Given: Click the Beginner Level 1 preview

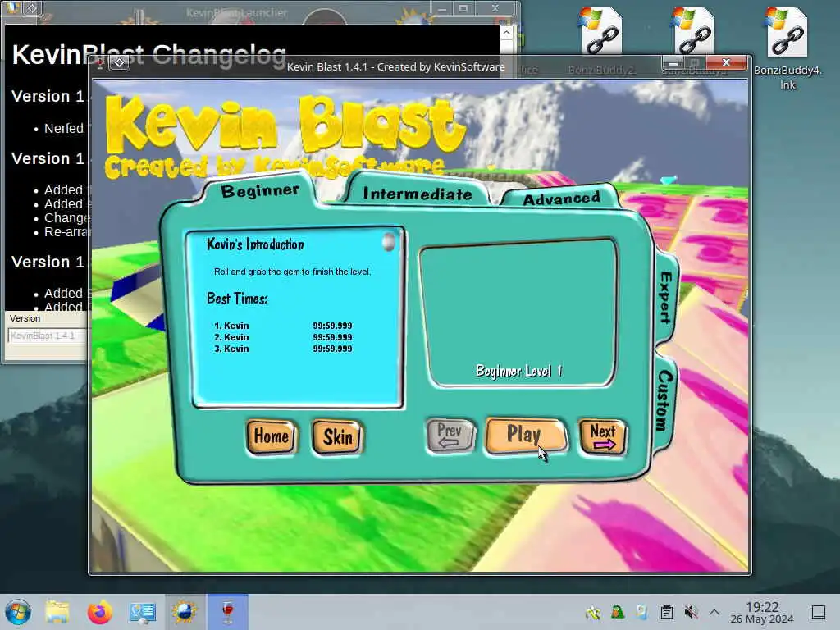Looking at the screenshot, I should click(x=518, y=313).
